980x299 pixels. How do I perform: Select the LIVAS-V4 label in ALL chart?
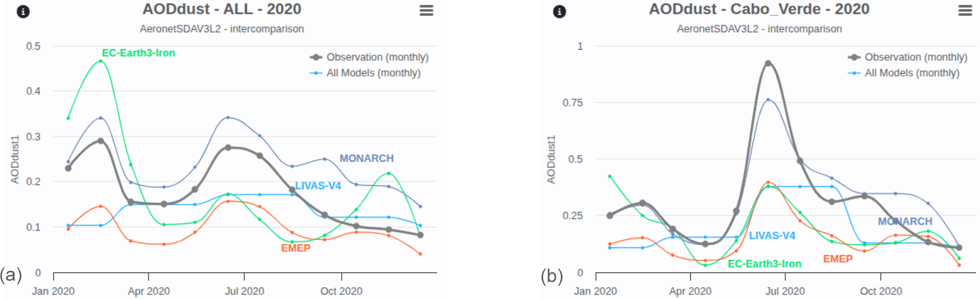pyautogui.click(x=318, y=186)
